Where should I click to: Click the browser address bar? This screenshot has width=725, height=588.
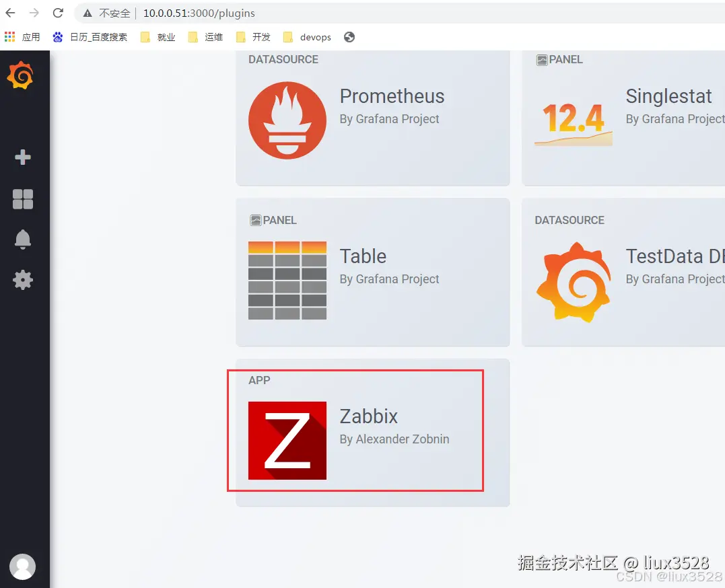tap(202, 13)
